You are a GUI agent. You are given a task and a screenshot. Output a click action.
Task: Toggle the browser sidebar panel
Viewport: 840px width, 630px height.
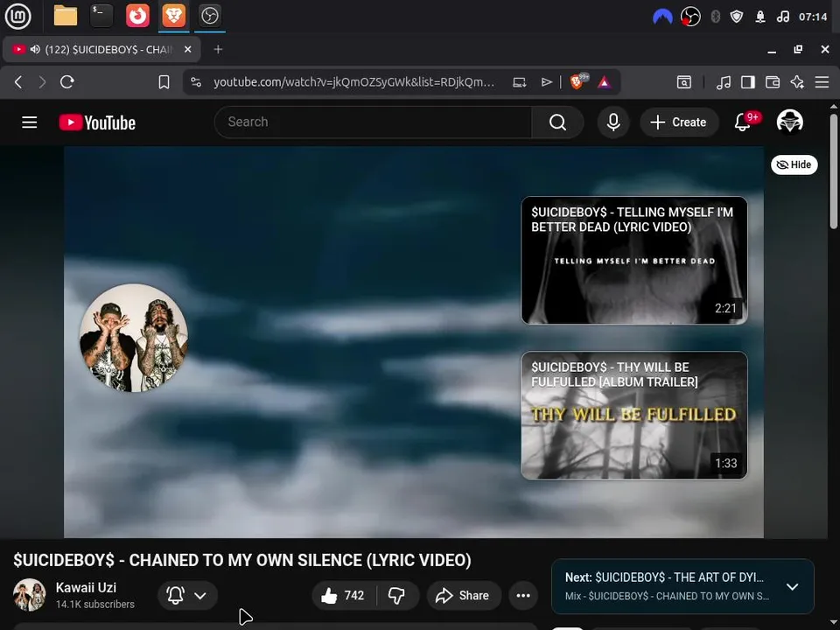[x=748, y=82]
